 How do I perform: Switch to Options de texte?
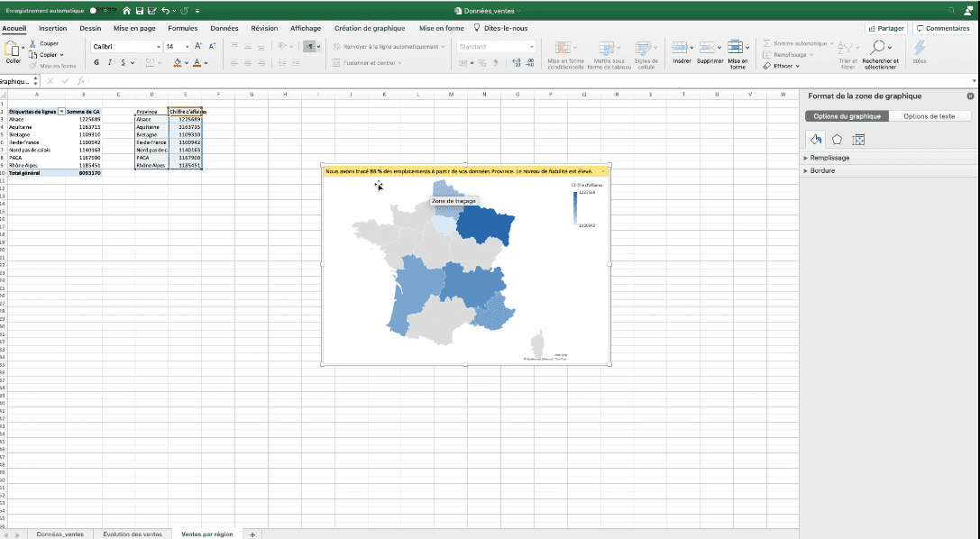coord(928,115)
